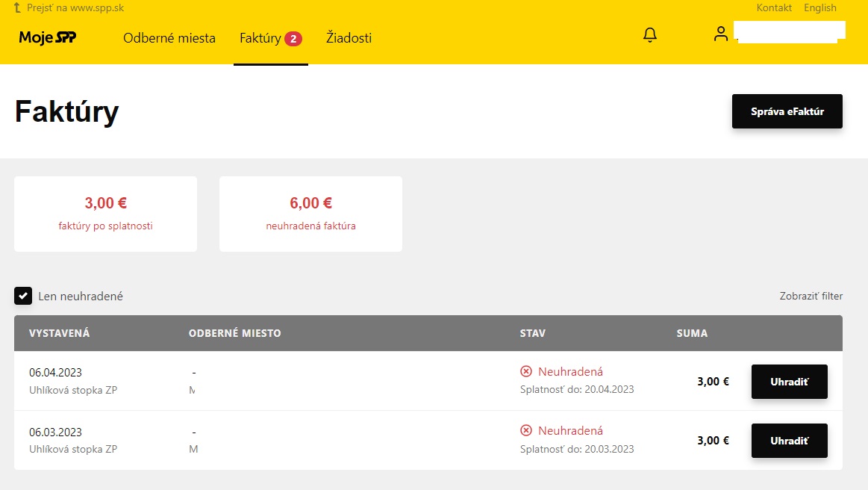
Task: Switch to the Žiadosti tab
Action: click(x=349, y=38)
